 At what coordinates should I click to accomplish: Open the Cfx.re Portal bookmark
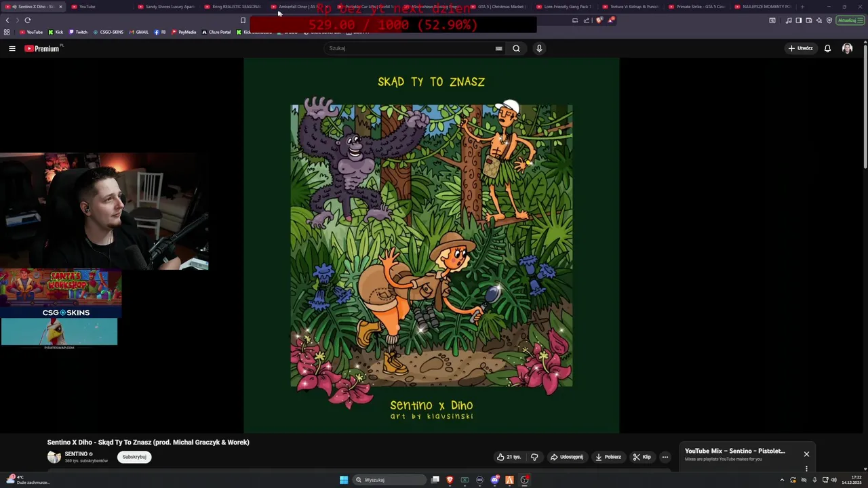(216, 32)
